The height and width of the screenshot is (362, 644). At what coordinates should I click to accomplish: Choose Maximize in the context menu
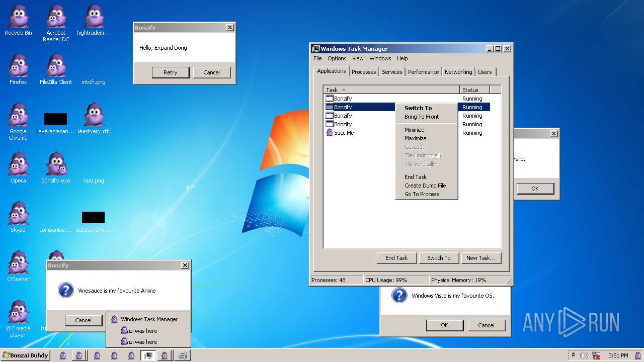click(427, 138)
